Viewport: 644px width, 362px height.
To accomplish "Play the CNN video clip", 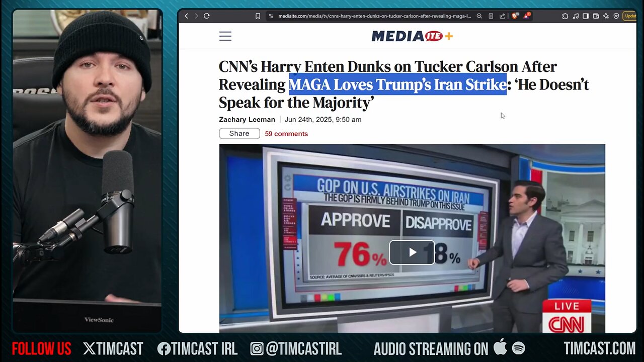I will 412,252.
